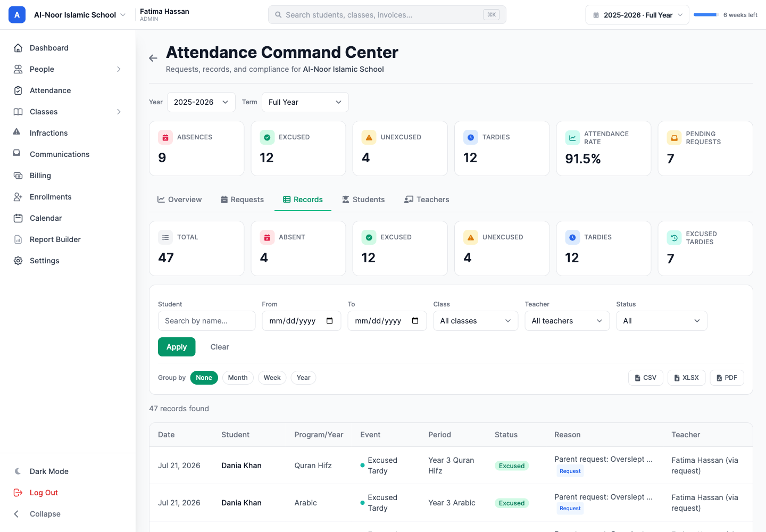Group records by Month
766x532 pixels.
[238, 378]
